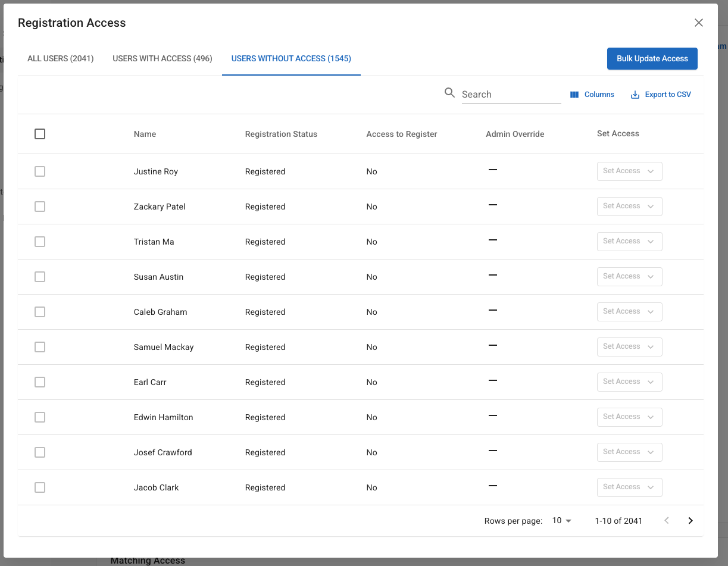Open Set Access dropdown for Zackary Patel
This screenshot has height=566, width=728.
629,207
